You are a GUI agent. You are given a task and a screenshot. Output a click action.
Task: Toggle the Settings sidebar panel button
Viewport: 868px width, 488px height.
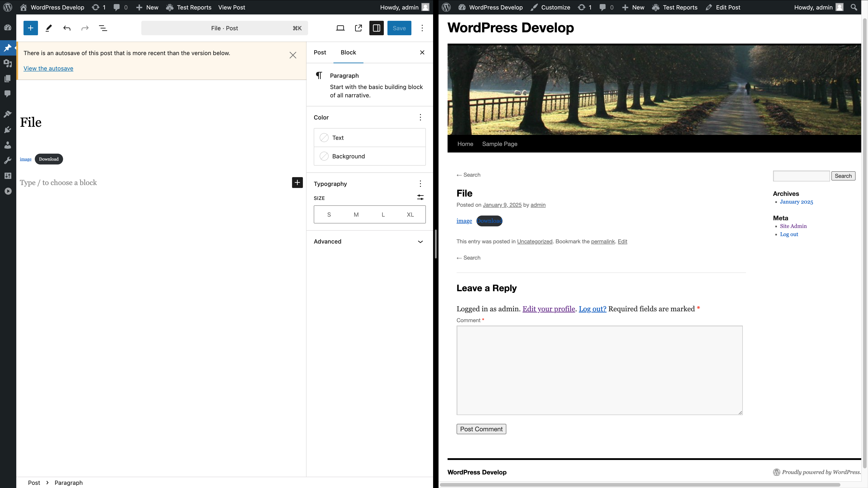click(376, 28)
